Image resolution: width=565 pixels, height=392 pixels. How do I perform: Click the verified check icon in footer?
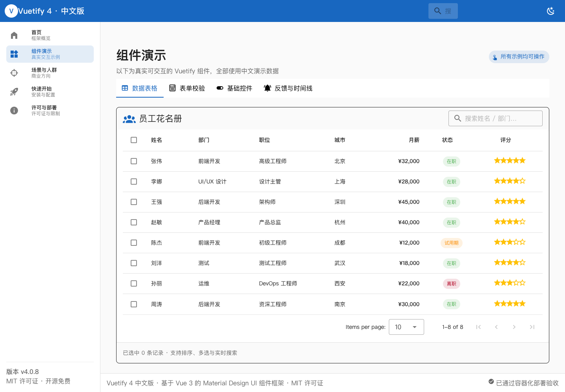pyautogui.click(x=491, y=381)
